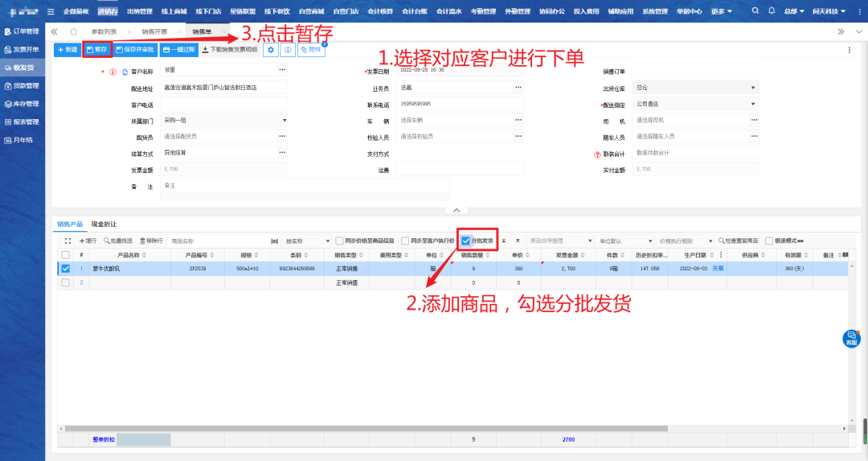Click the home icon in tab bar
The height and width of the screenshot is (461, 868).
coord(73,31)
